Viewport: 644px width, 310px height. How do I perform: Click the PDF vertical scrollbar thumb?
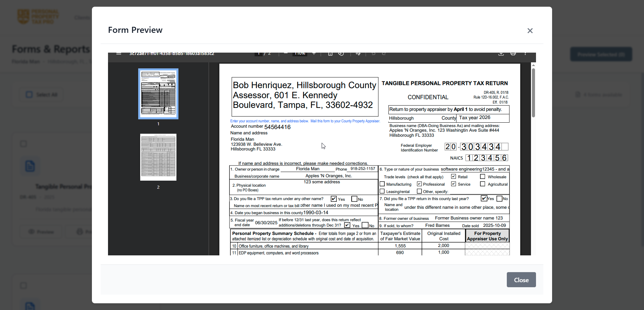point(533,92)
